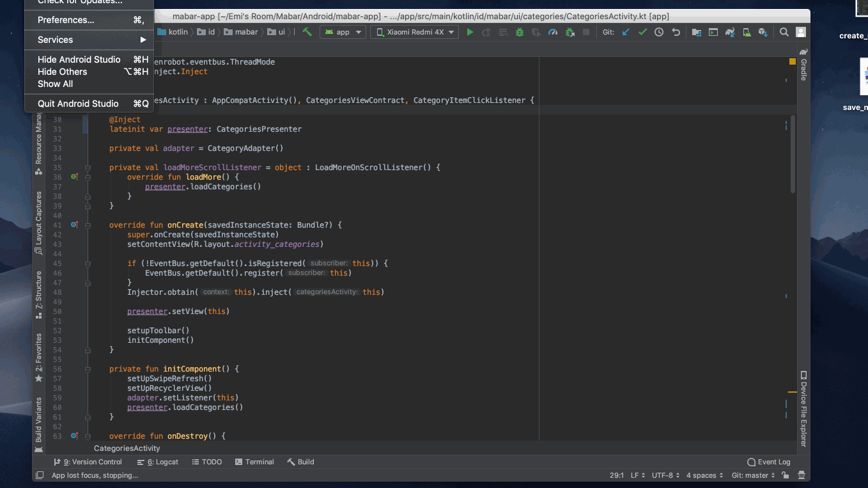Click the yellow inspection indicator above the editor scrollbar
This screenshot has height=488, width=868.
pyautogui.click(x=793, y=62)
